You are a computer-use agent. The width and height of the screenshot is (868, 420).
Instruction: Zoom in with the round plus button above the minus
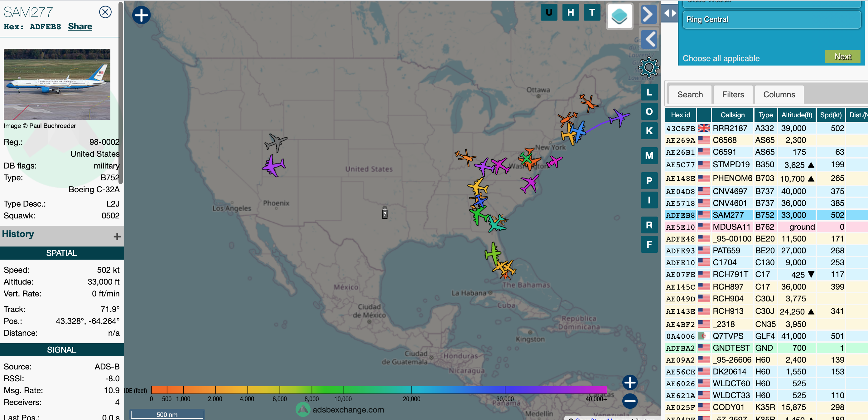coord(630,383)
